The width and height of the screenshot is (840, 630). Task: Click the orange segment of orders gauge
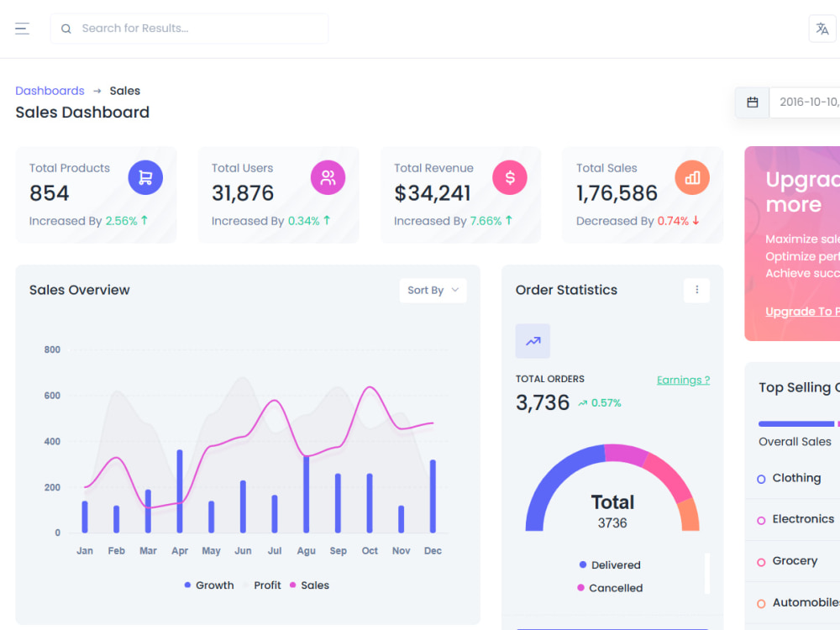coord(690,516)
